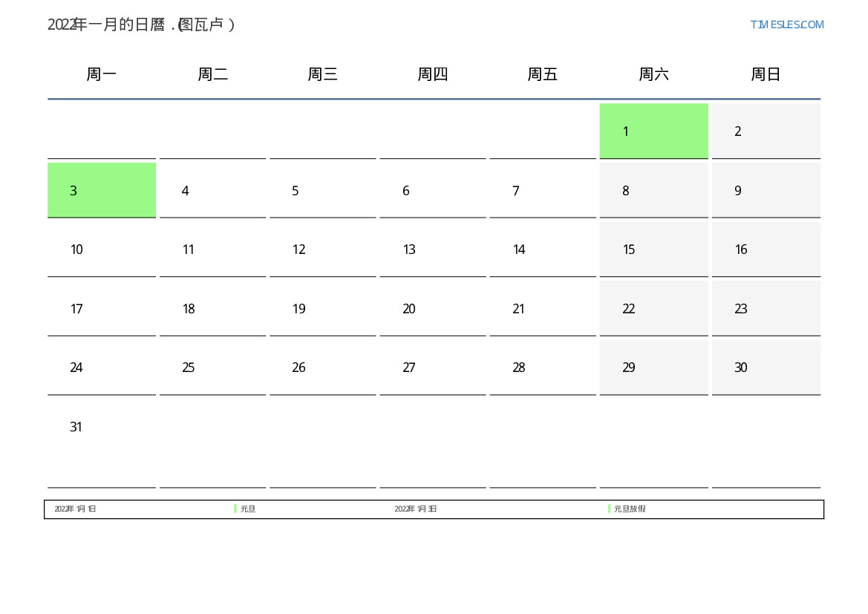Viewport: 868px width, 614px height.
Task: Click on date 31 cell
Action: [x=102, y=427]
